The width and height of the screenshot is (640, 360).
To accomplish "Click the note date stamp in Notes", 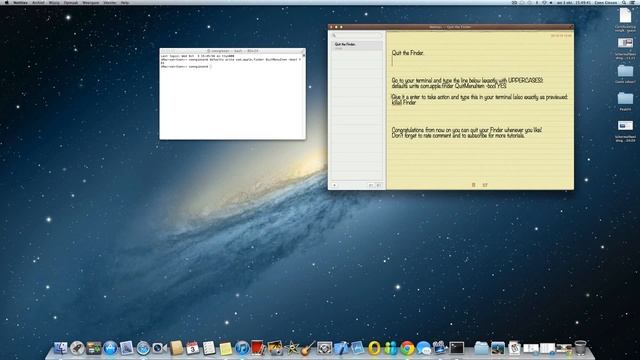I will point(561,36).
